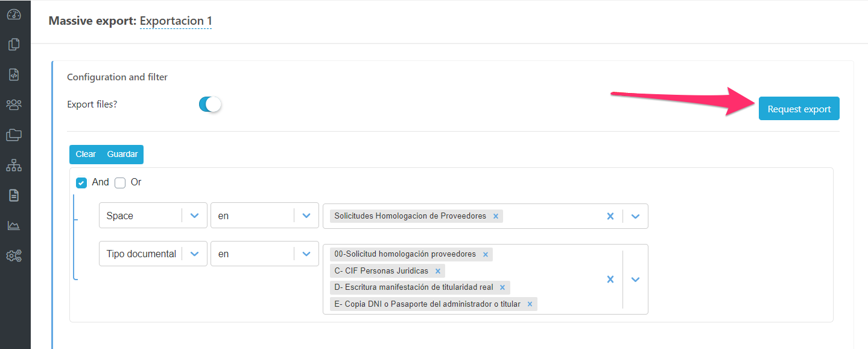Open the hierarchy sitemap icon in sidebar
The width and height of the screenshot is (868, 349).
point(14,165)
